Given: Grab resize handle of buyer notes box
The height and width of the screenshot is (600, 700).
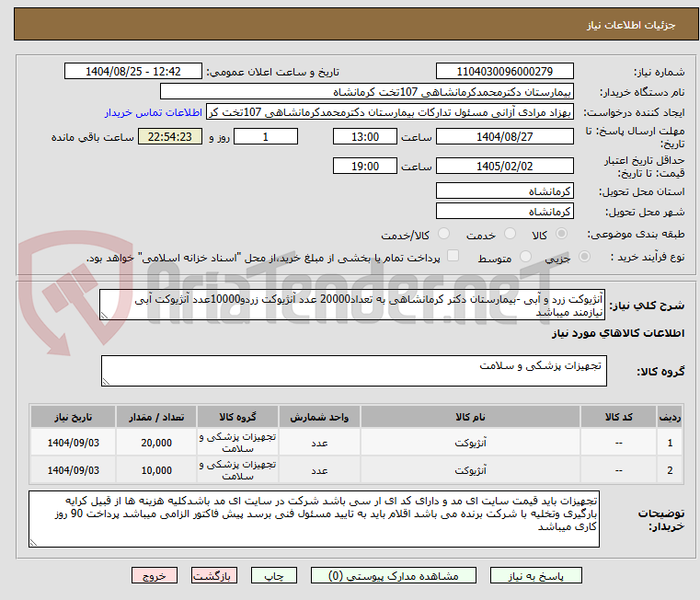Looking at the screenshot, I should tap(33, 543).
